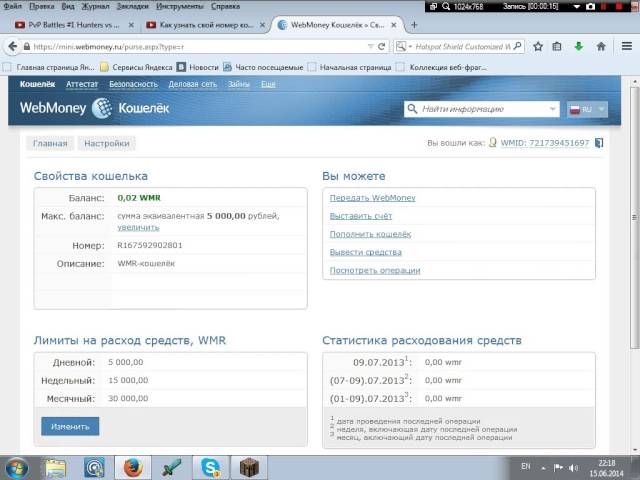Close the WebMoney Кошелёк tab

point(393,25)
